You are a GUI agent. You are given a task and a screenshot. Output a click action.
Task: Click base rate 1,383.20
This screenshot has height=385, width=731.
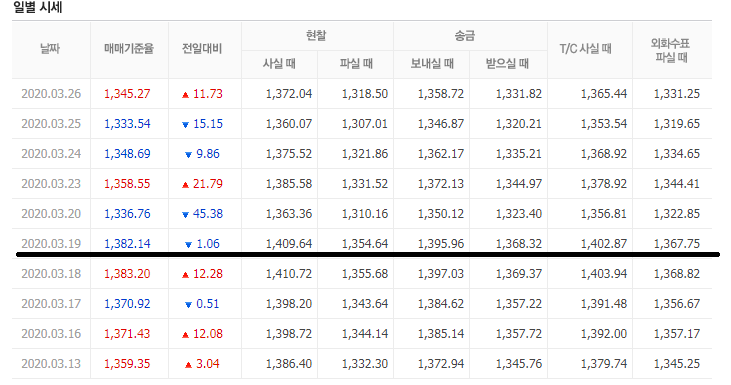[127, 274]
